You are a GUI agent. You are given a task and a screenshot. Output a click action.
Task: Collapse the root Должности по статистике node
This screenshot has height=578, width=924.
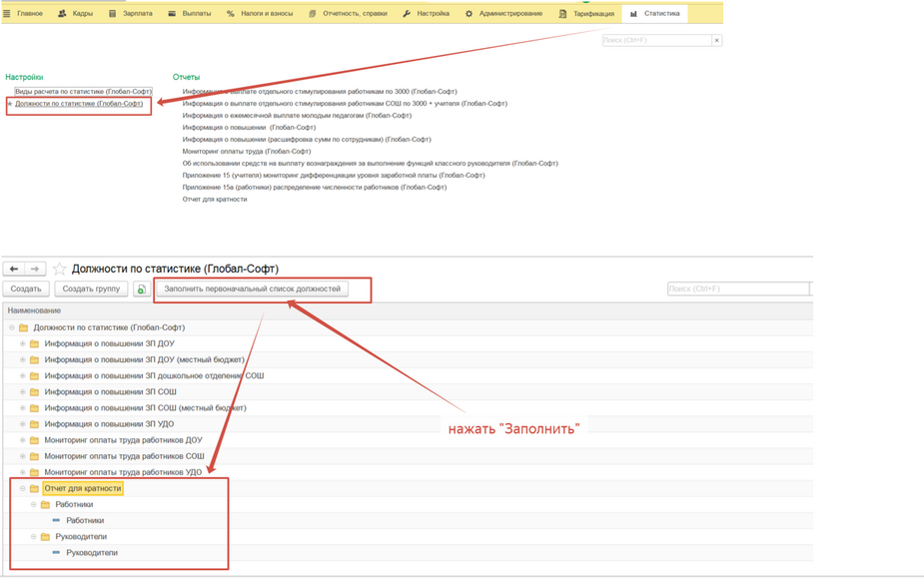(x=12, y=327)
